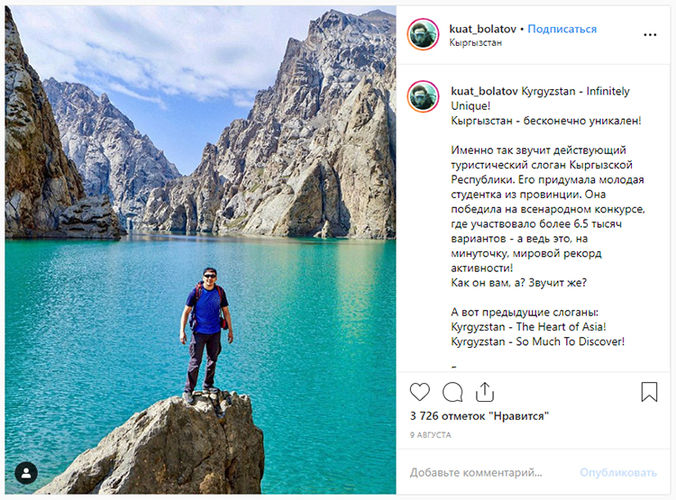Show tagged people icon on the photo
The width and height of the screenshot is (676, 500).
coord(26,473)
